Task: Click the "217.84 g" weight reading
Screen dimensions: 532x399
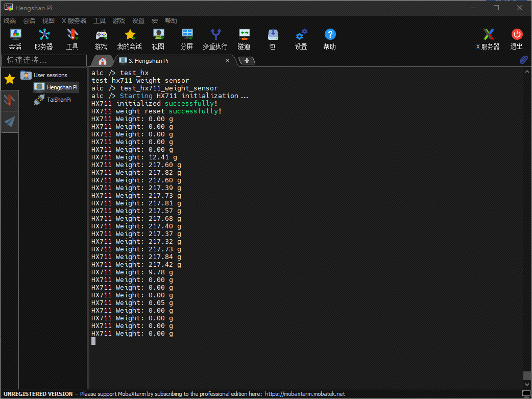Action: [165, 257]
